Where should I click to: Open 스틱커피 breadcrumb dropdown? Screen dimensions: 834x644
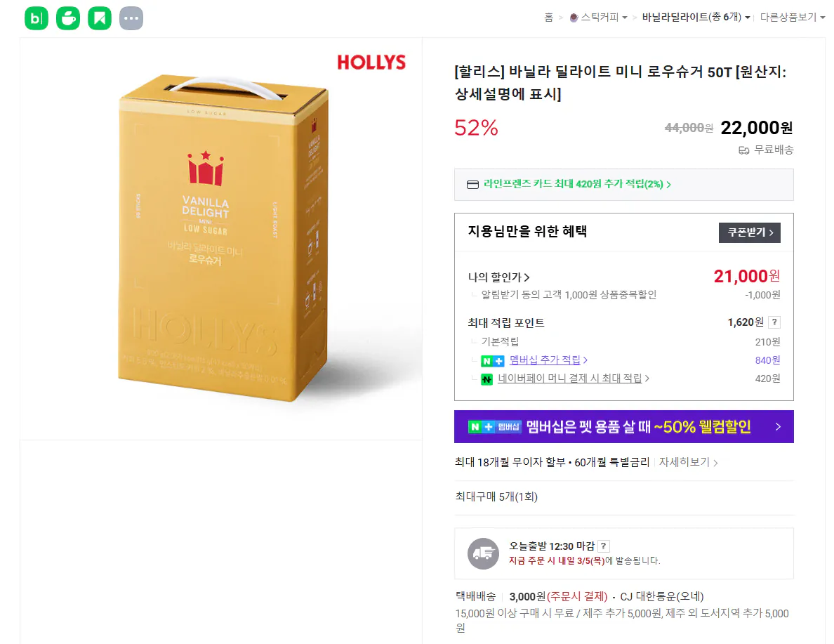coord(602,18)
